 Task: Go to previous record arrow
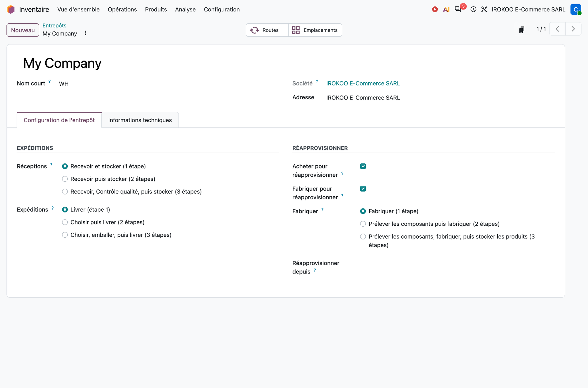557,29
